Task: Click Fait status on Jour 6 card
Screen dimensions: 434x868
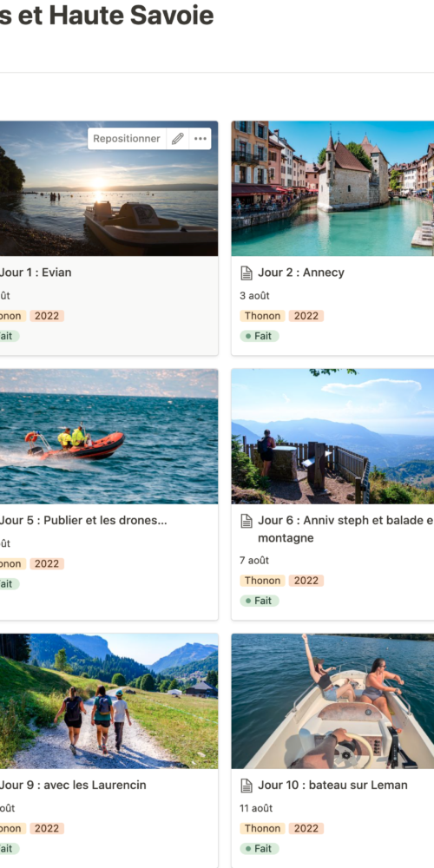Action: pos(260,601)
